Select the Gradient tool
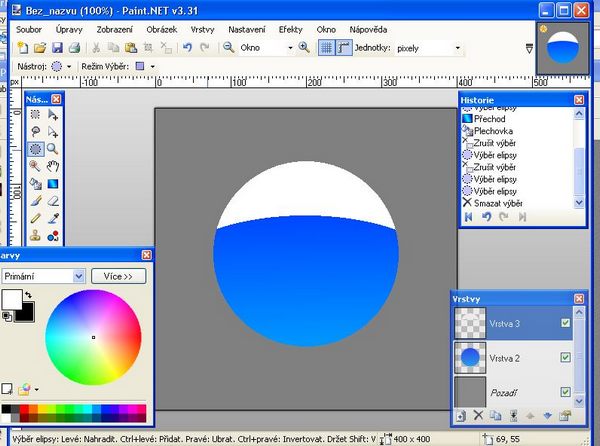Screen dimensions: 600x446 [52, 183]
